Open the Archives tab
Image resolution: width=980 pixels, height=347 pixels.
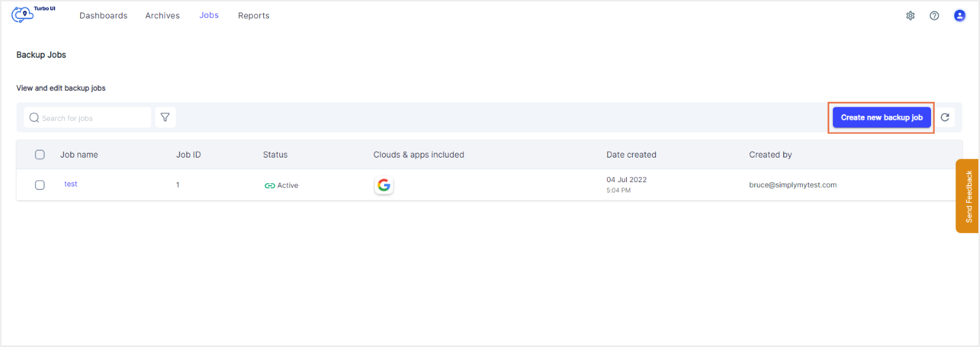(x=162, y=16)
